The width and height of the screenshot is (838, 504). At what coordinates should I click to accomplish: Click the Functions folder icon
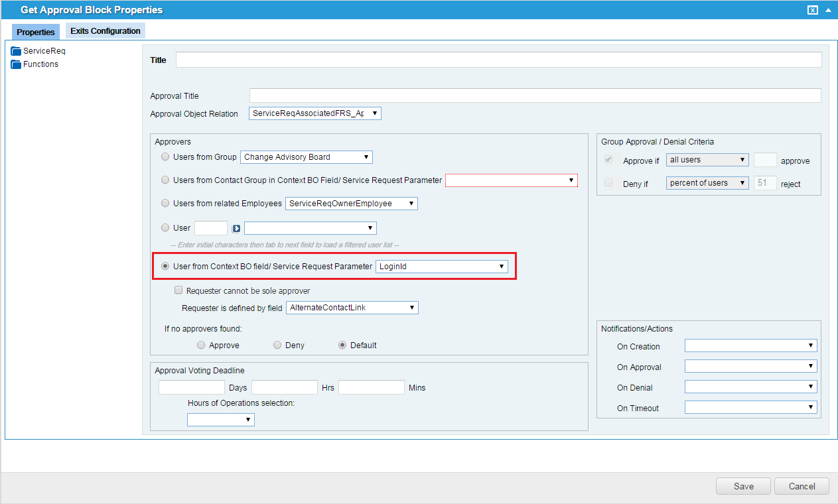(16, 64)
